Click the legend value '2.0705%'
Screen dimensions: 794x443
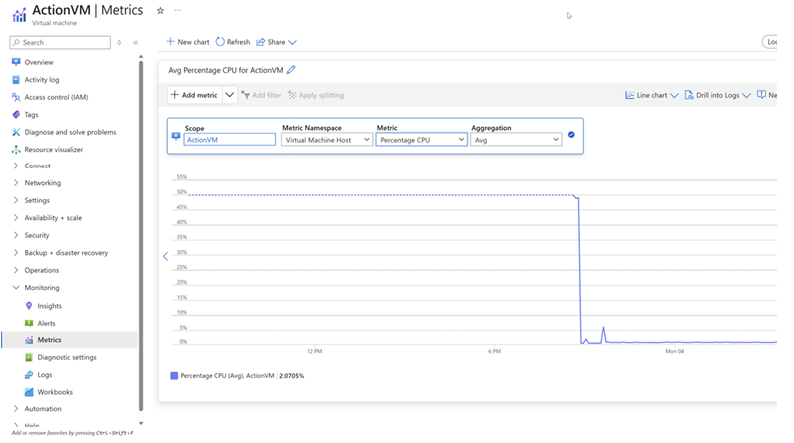tap(292, 376)
